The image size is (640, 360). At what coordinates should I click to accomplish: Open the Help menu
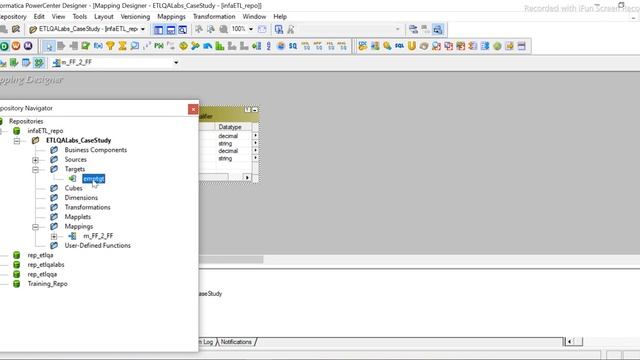pyautogui.click(x=280, y=16)
